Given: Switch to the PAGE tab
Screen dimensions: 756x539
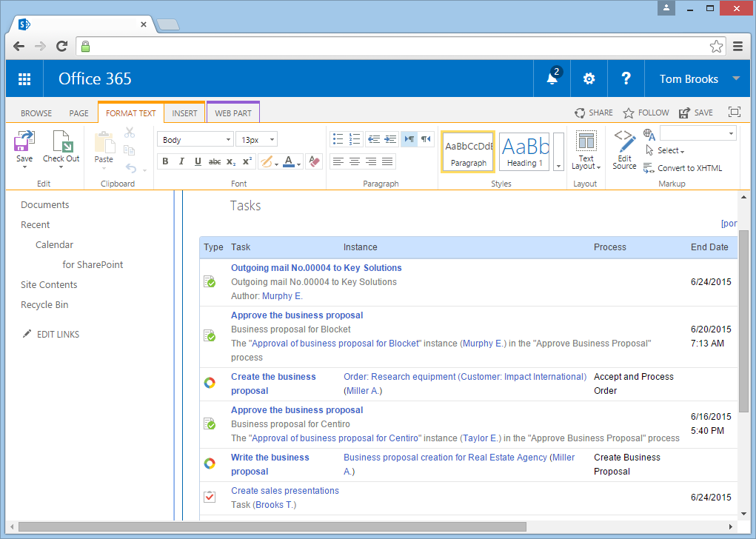Looking at the screenshot, I should (78, 113).
